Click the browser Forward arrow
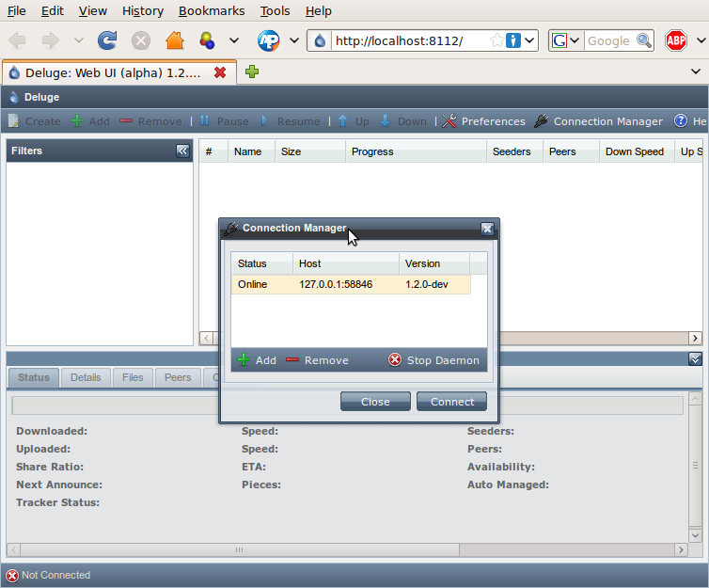This screenshot has height=588, width=709. pyautogui.click(x=51, y=40)
